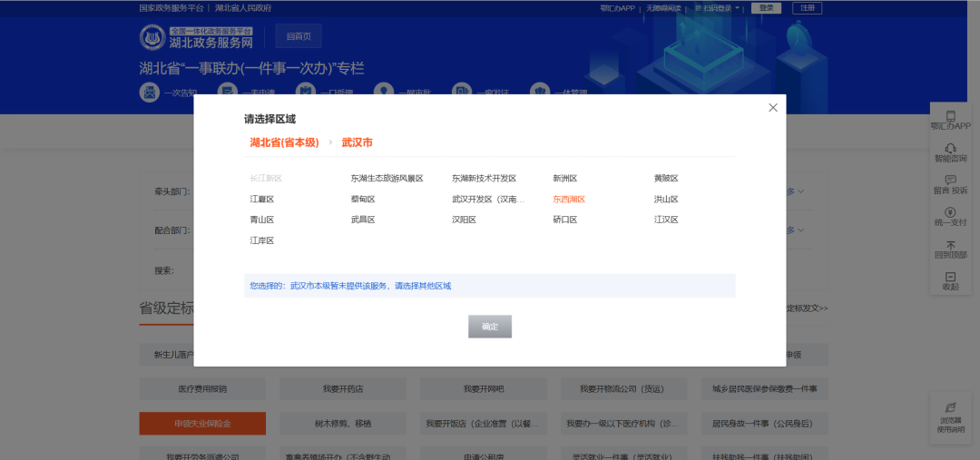This screenshot has width=980, height=460.
Task: Expand more options in 配合部门 row
Action: click(x=795, y=230)
